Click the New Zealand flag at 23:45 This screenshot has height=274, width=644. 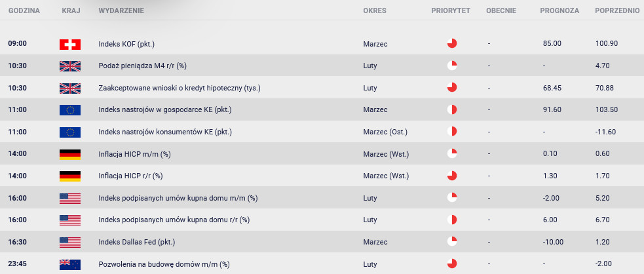[70, 265]
